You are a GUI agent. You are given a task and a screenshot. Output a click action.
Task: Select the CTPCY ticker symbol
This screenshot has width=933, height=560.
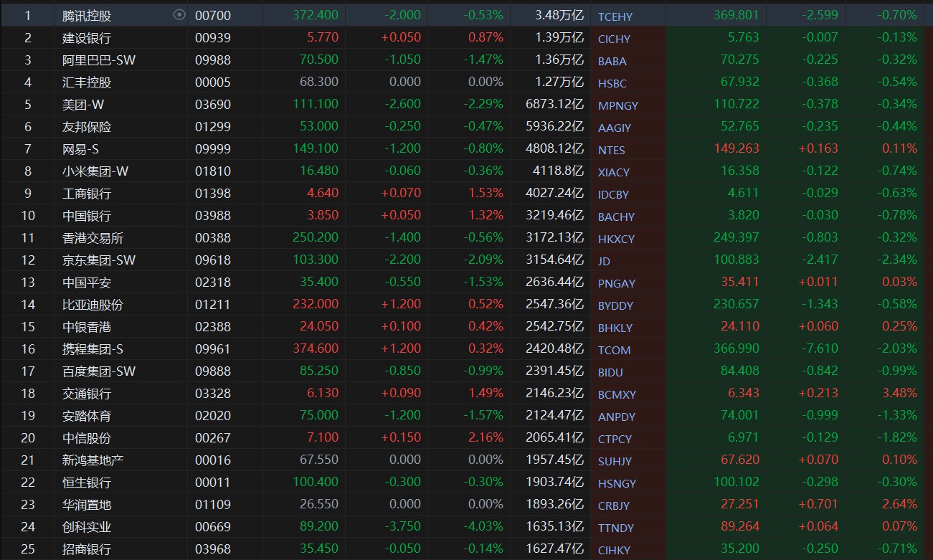tap(615, 439)
